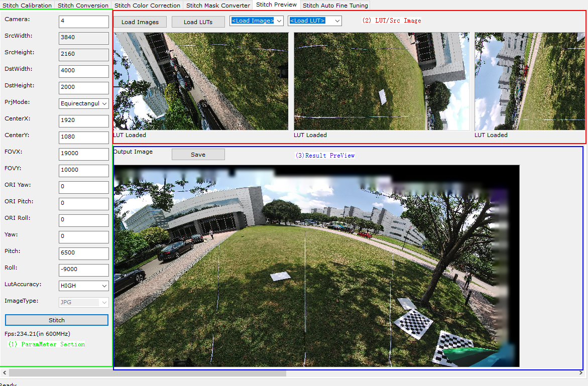The height and width of the screenshot is (386, 588).
Task: Select the Pitch input field
Action: (83, 253)
